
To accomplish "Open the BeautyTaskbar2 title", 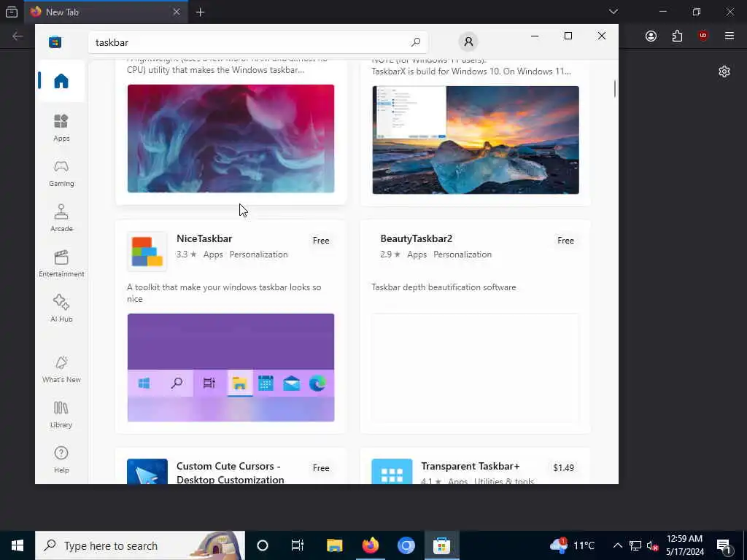I will pyautogui.click(x=416, y=238).
